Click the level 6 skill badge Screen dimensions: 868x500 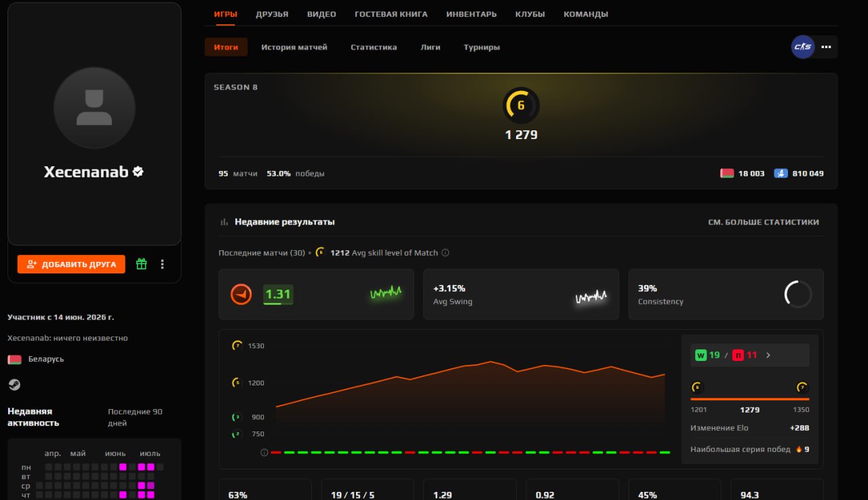[x=521, y=105]
